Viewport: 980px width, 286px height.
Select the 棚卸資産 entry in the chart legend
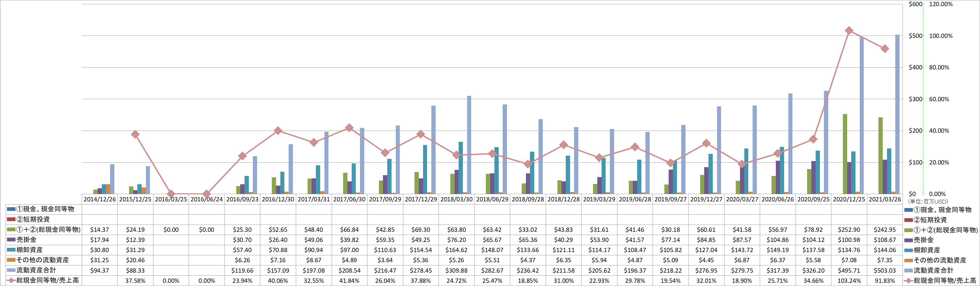(x=923, y=250)
